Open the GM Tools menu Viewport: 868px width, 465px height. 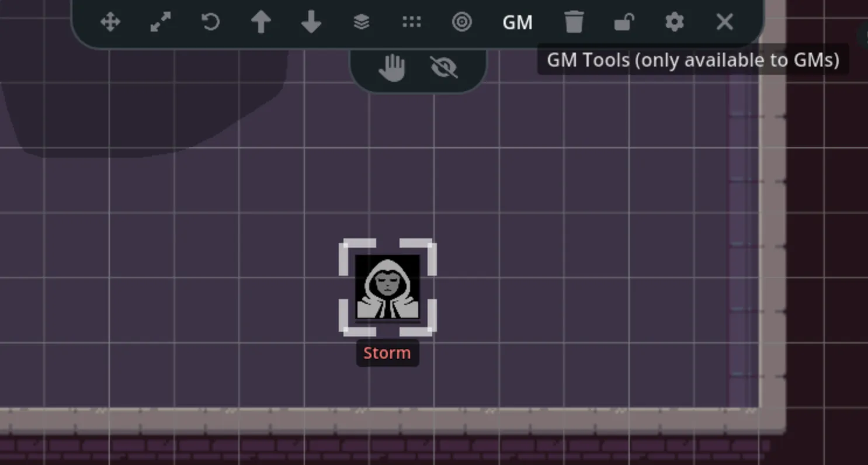(518, 22)
